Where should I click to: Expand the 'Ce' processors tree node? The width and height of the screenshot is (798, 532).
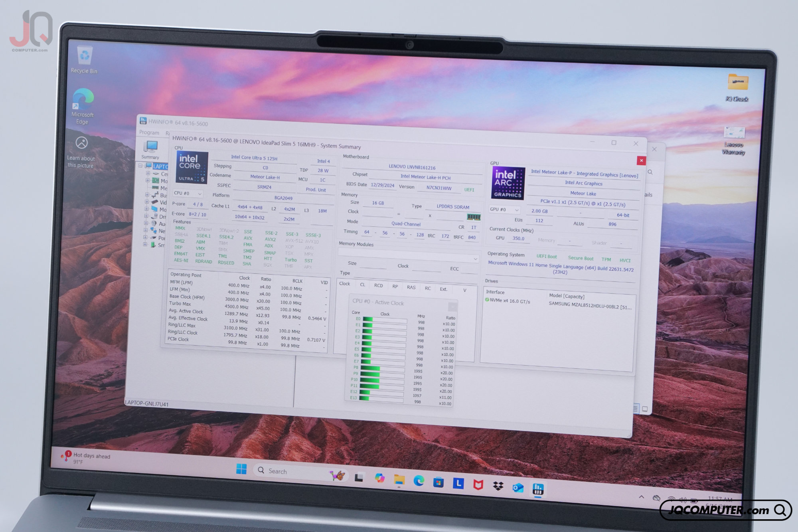tap(148, 173)
